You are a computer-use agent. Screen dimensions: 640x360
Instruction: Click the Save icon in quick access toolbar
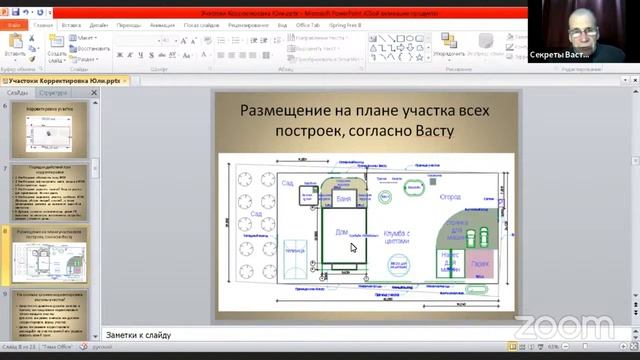click(x=16, y=12)
